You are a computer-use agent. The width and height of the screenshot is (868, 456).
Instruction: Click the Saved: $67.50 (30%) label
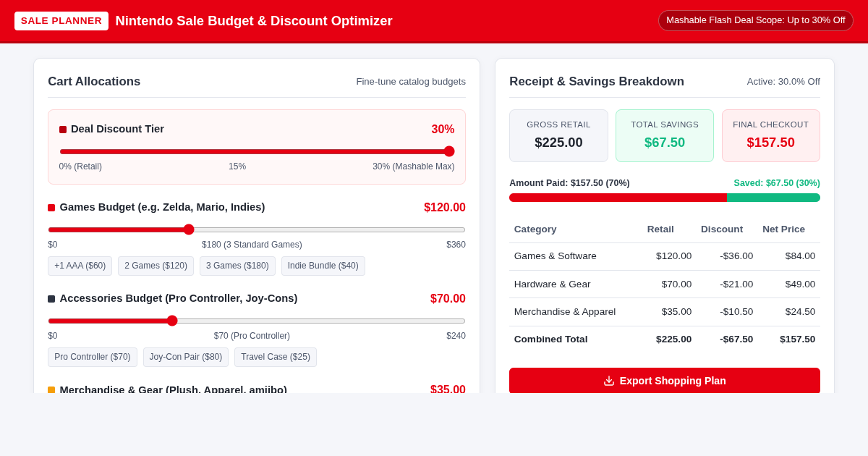point(777,183)
